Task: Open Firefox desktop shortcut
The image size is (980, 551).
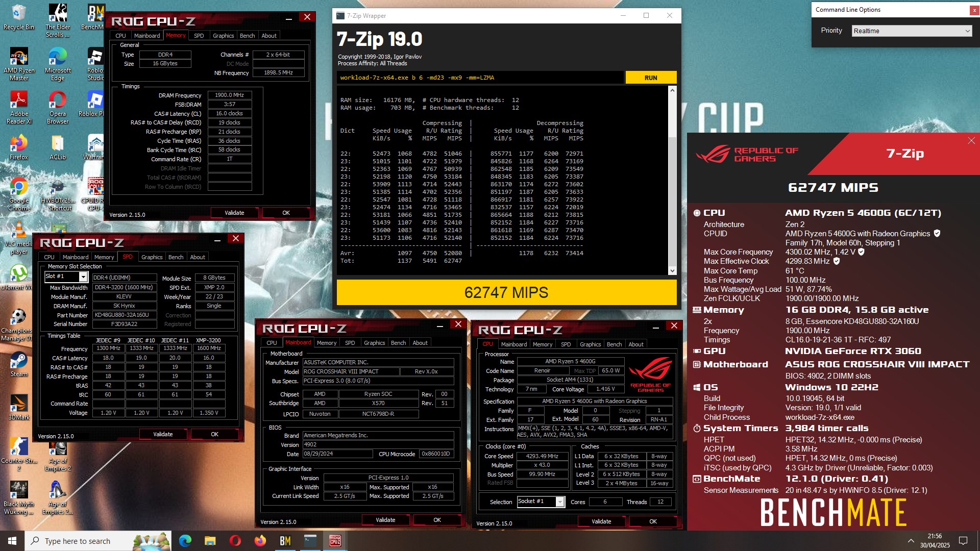Action: coord(19,147)
